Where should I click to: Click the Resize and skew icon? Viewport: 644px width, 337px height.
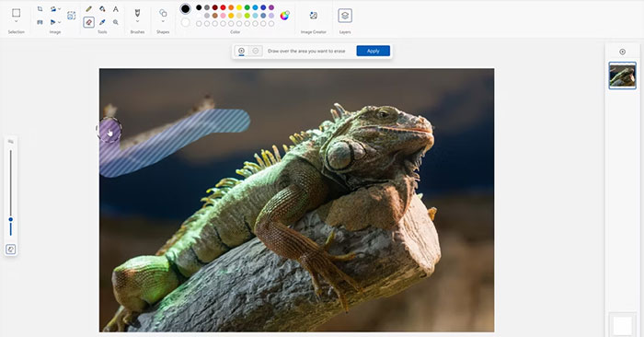coord(40,22)
